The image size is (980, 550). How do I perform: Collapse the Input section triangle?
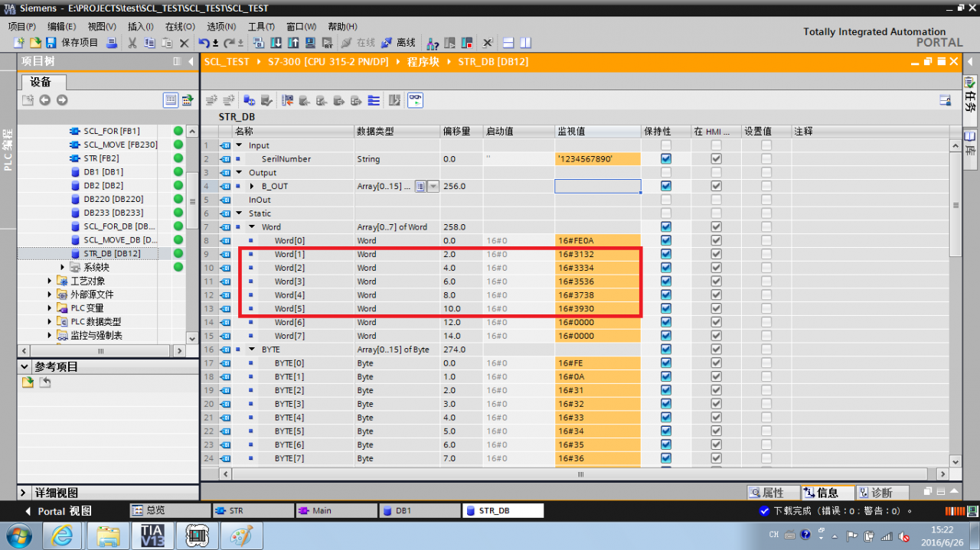click(239, 145)
